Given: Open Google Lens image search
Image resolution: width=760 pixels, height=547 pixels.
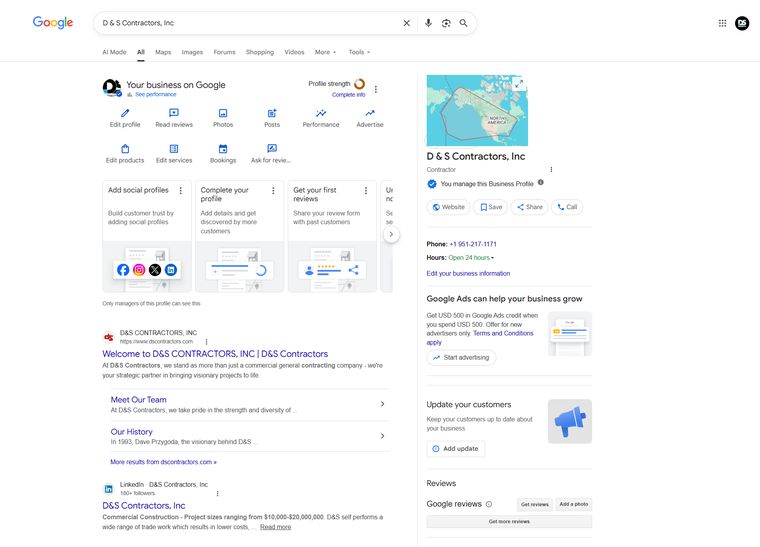Looking at the screenshot, I should point(446,23).
